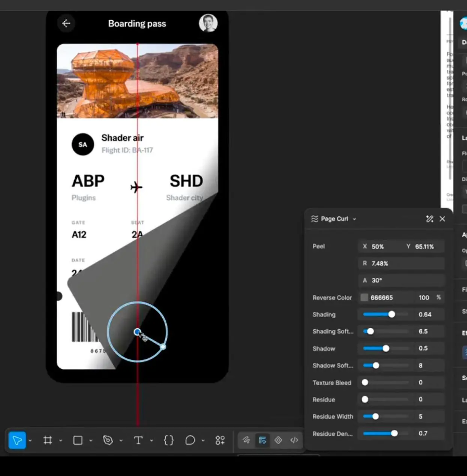
Task: Click the back arrow on Boarding pass
Action: click(66, 23)
